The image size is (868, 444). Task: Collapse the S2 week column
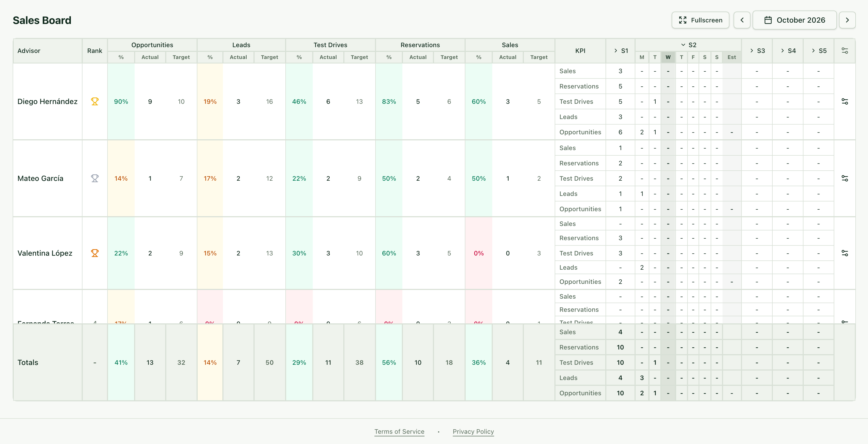688,45
